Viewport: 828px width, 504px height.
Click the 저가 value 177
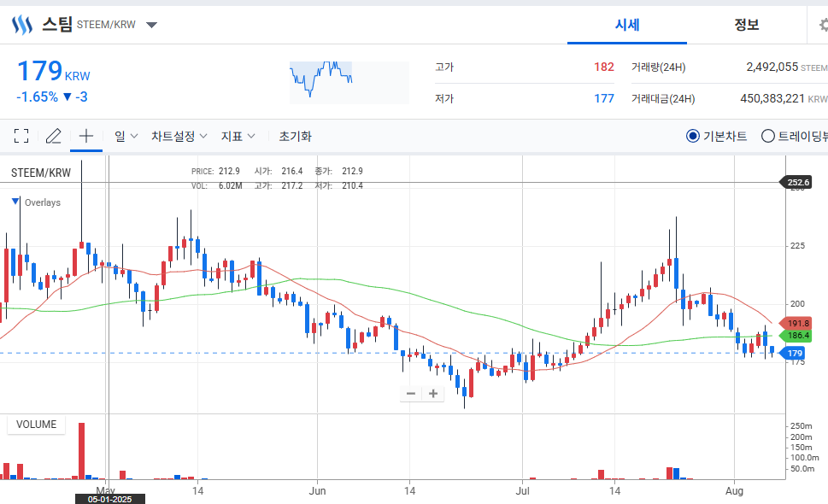pos(603,99)
